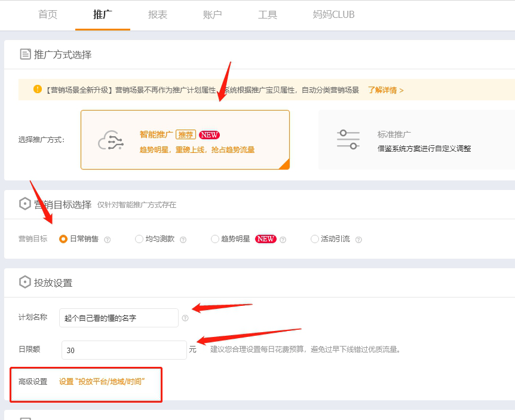Click help icon beside 计划名称 field
This screenshot has height=420, width=515.
pyautogui.click(x=185, y=318)
